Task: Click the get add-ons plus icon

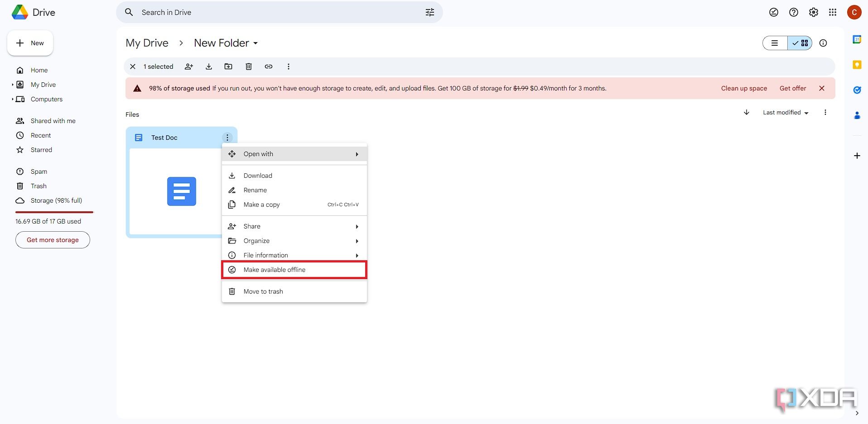Action: tap(857, 156)
